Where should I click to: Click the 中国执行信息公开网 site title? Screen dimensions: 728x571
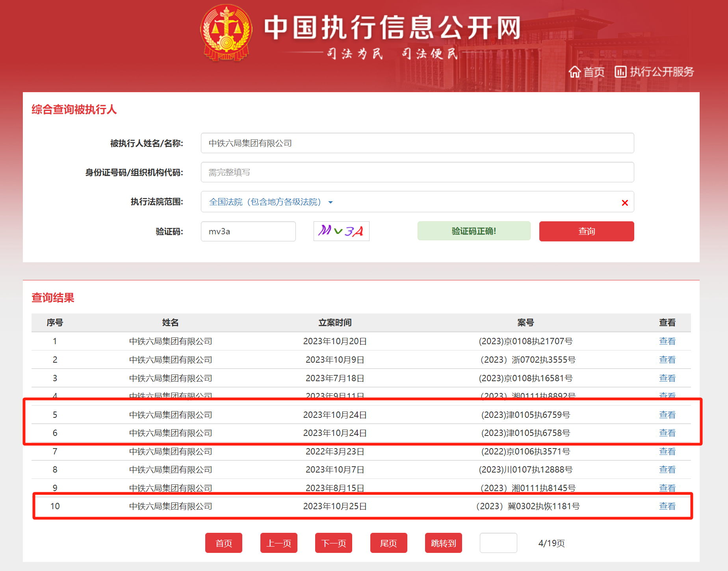tap(392, 28)
